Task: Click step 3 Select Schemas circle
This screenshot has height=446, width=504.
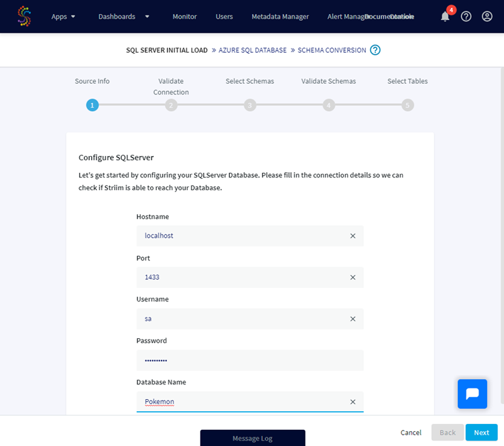Action: point(250,105)
